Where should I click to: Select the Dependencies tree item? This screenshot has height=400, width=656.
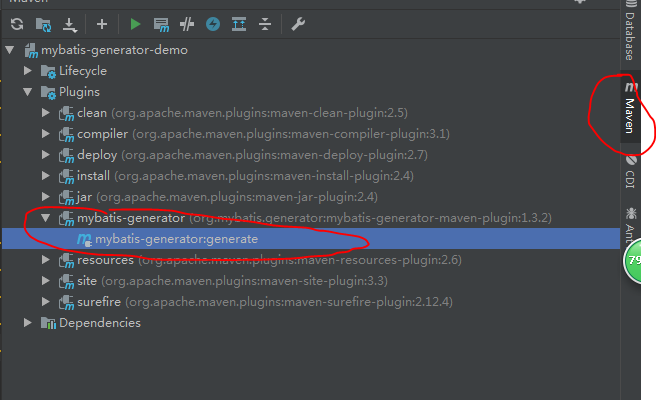100,323
